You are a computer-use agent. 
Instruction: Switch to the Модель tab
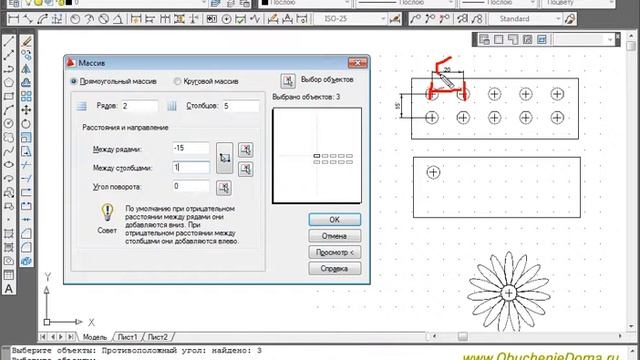pos(94,337)
